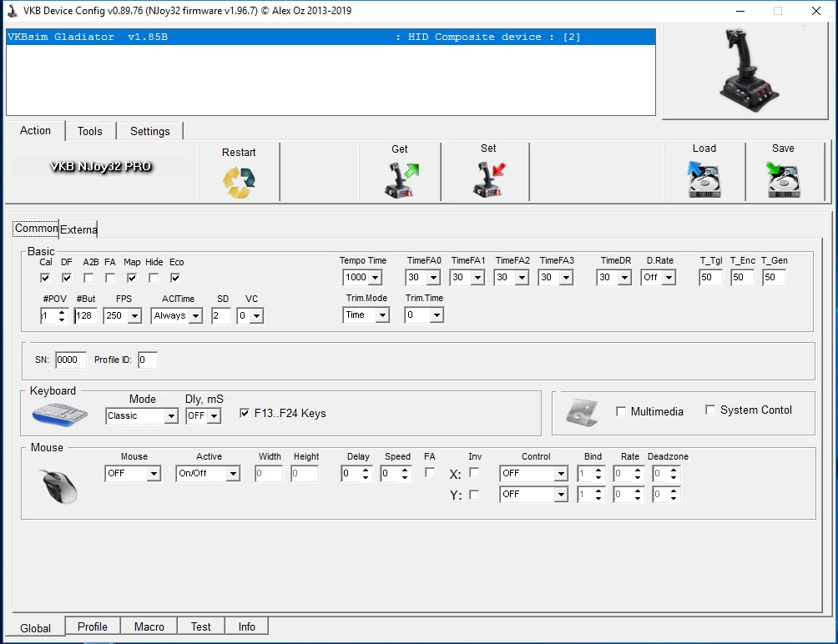Click the mouse icon in Mouse section
The image size is (838, 644).
(x=59, y=486)
